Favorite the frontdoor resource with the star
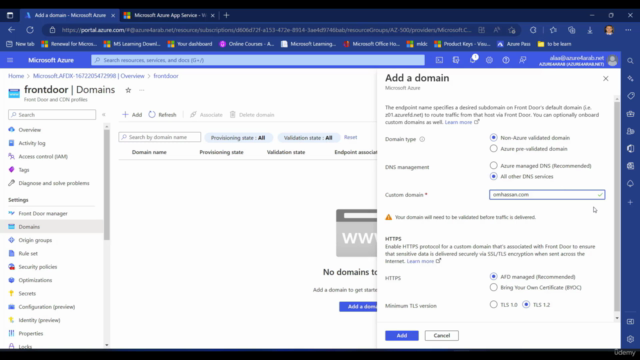Screen dimensions: 640x360 [x=128, y=90]
